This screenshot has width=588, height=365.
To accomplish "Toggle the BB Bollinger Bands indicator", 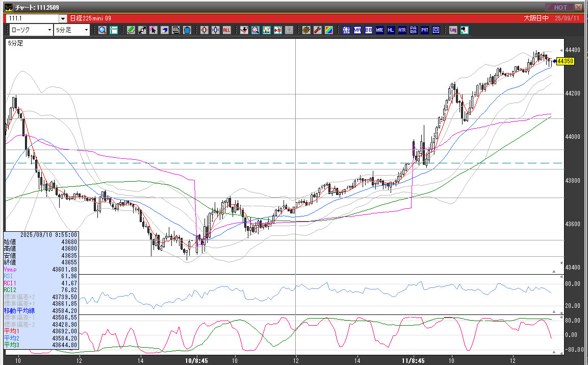I will tap(369, 30).
